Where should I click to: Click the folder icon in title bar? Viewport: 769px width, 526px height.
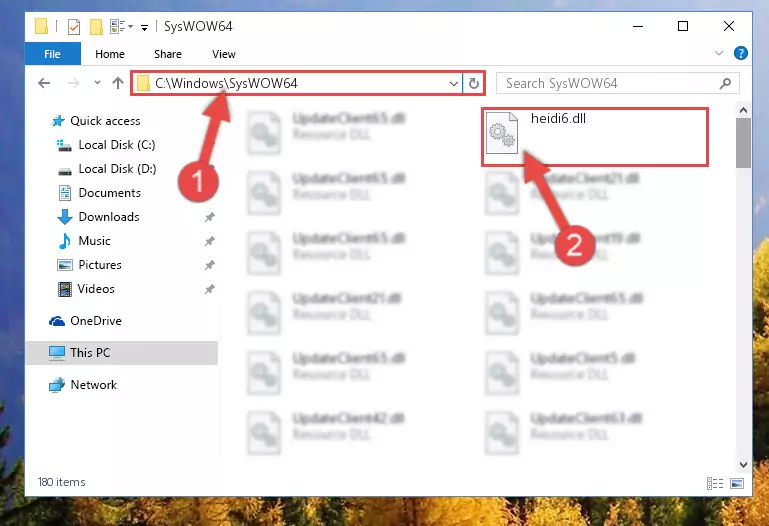(x=42, y=26)
